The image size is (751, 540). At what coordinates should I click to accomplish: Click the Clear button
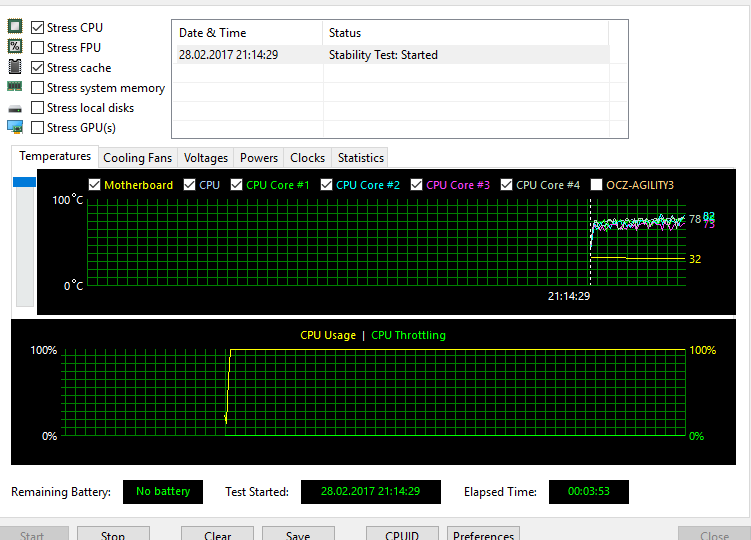coord(217,533)
